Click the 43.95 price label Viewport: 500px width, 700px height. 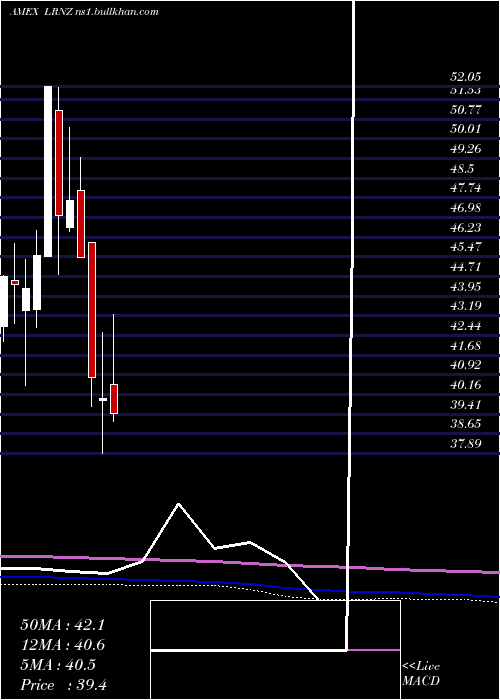tap(466, 286)
